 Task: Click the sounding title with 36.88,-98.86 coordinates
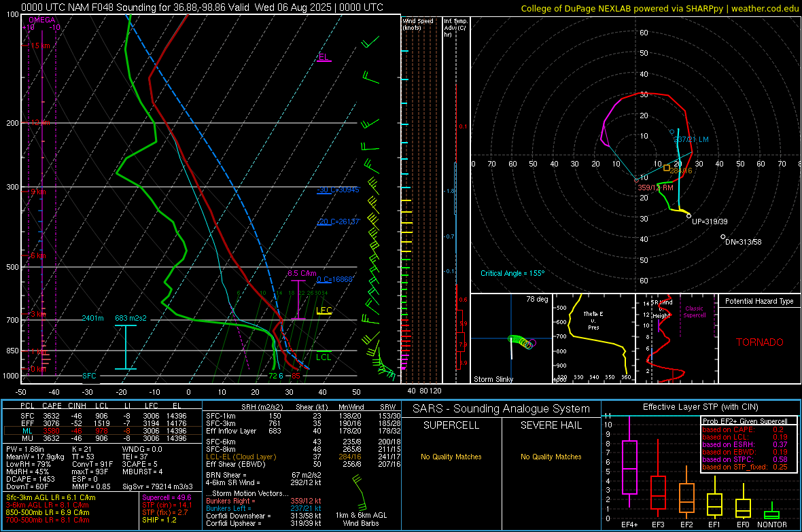pyautogui.click(x=202, y=7)
